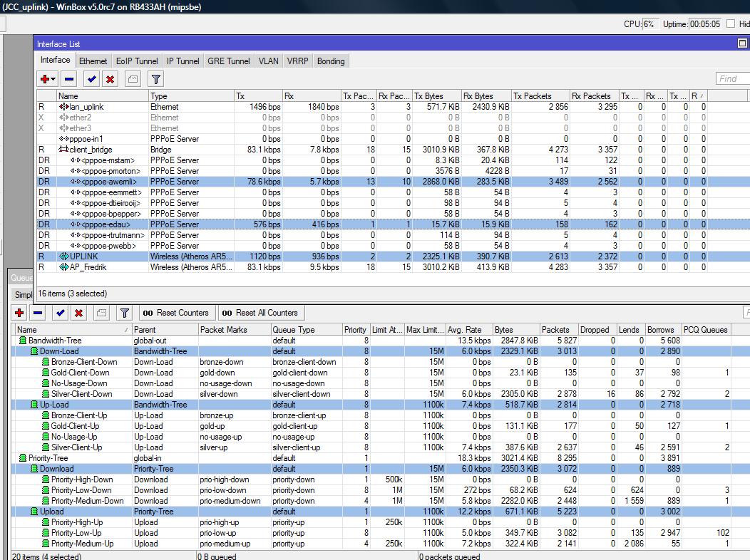Click the pppoe-pwebb interface name
Screen dimensions: 750x560
(x=108, y=246)
